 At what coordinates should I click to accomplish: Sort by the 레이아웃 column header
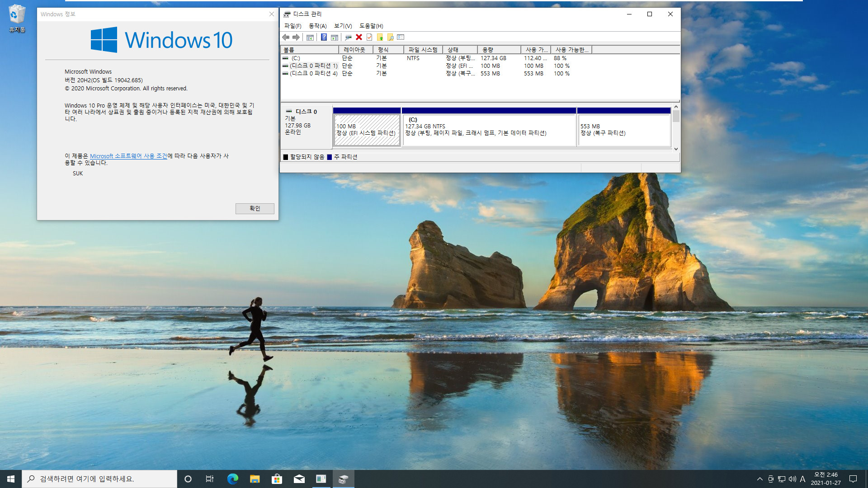pyautogui.click(x=356, y=50)
